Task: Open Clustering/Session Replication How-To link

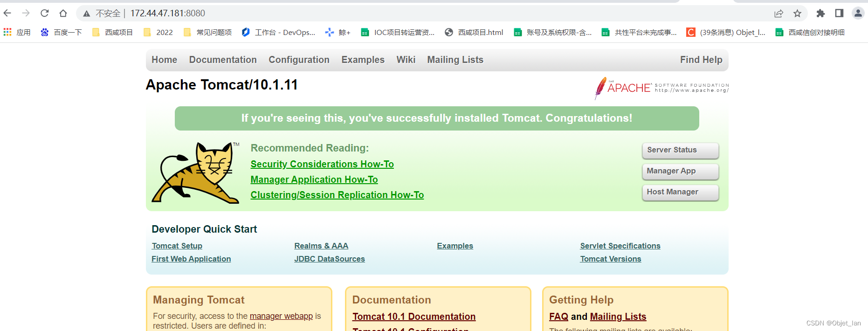Action: [337, 195]
